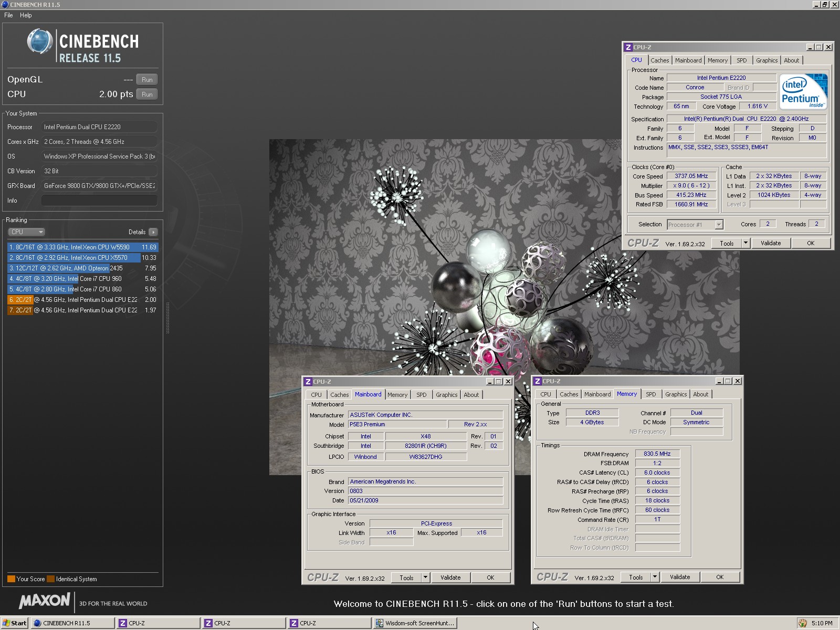
Task: Click OK in CPU-Z Mainboard window
Action: (490, 577)
